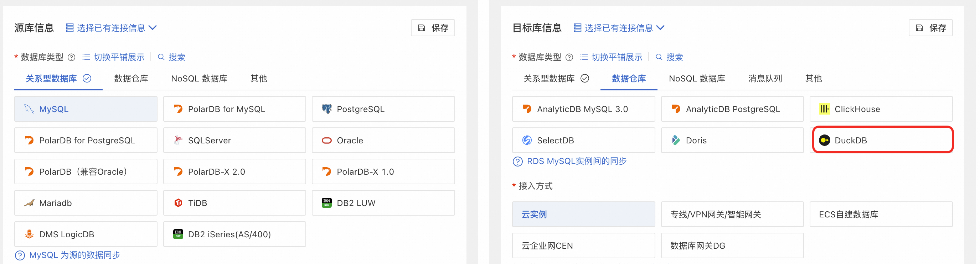Click the yellow ClickHouse logo icon

pyautogui.click(x=824, y=109)
